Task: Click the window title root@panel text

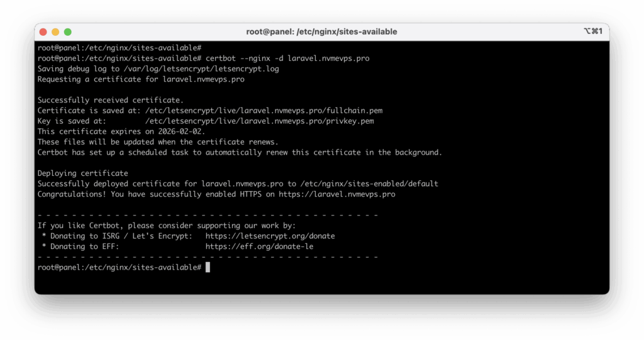Action: pyautogui.click(x=321, y=31)
